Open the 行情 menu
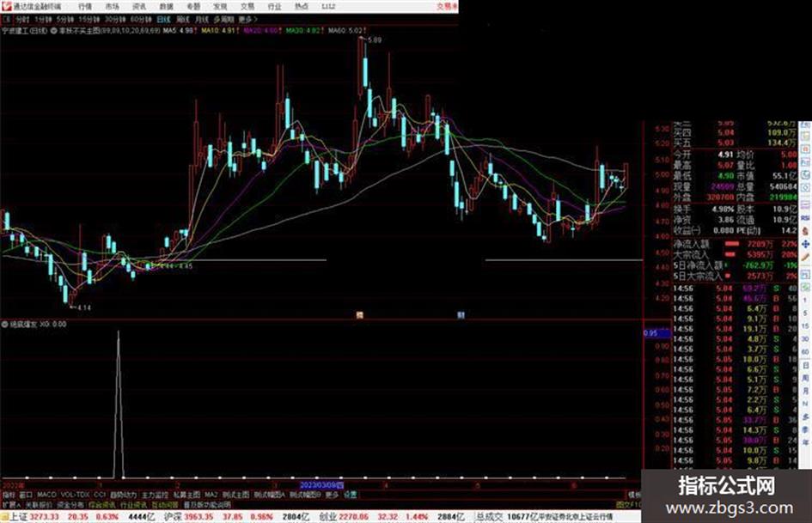812x523 pixels. [x=85, y=7]
